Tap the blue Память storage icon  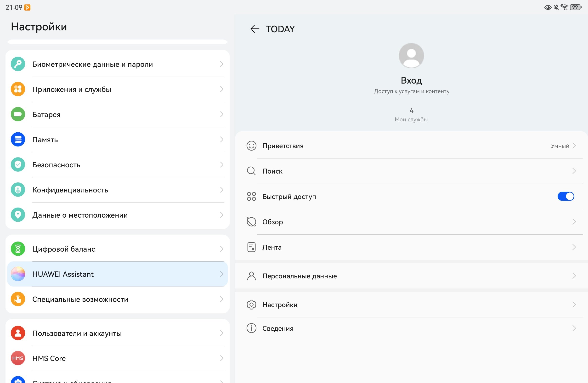coord(18,140)
